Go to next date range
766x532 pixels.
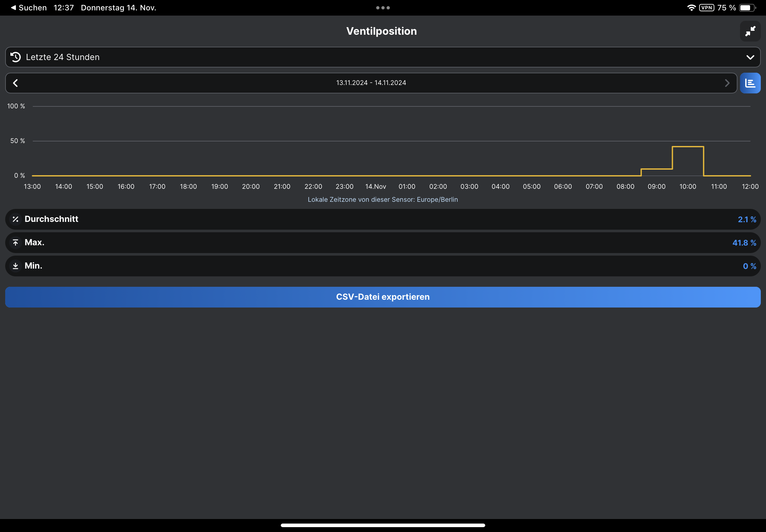point(727,83)
